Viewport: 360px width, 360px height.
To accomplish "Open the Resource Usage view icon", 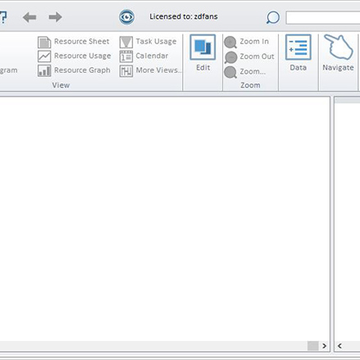I will click(44, 56).
